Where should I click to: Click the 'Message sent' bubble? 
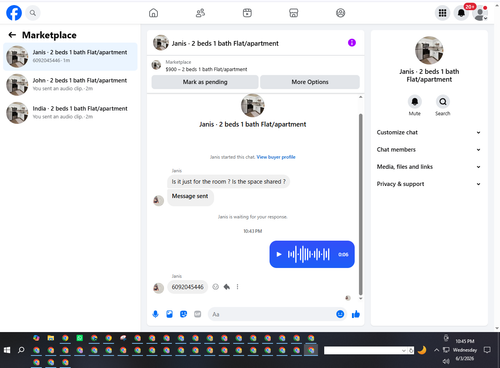pos(190,197)
